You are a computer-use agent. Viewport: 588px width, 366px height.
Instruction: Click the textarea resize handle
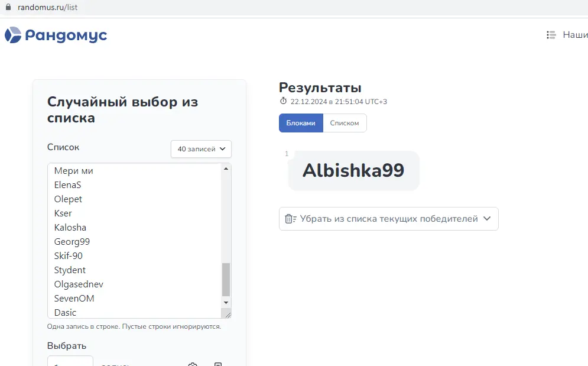coord(228,315)
